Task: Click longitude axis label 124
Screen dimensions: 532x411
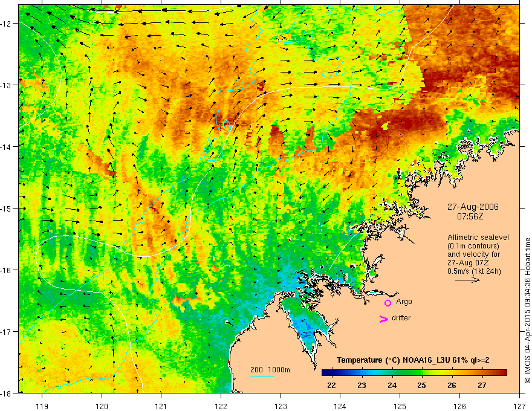Action: (340, 406)
